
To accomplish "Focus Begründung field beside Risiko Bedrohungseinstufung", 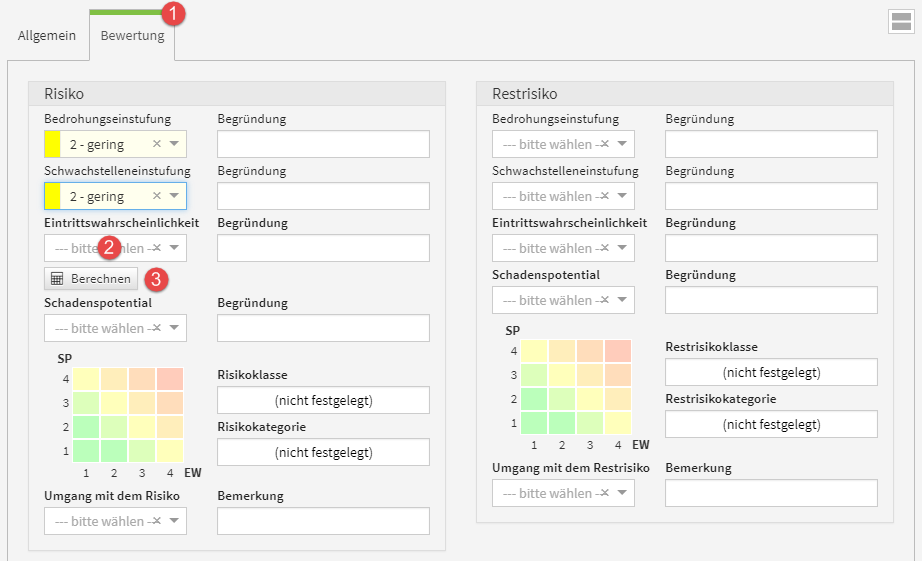I will [323, 144].
